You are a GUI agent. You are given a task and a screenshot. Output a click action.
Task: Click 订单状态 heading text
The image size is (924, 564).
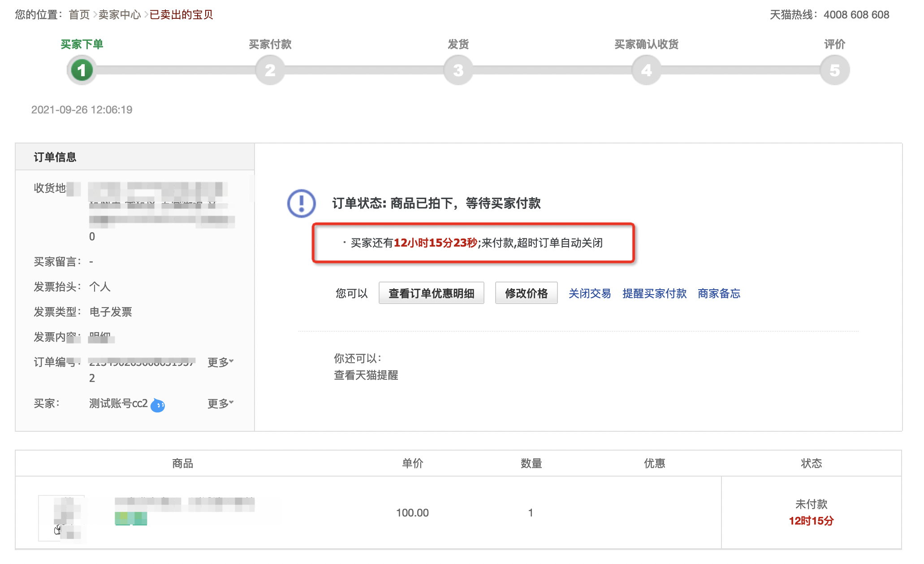coord(436,203)
